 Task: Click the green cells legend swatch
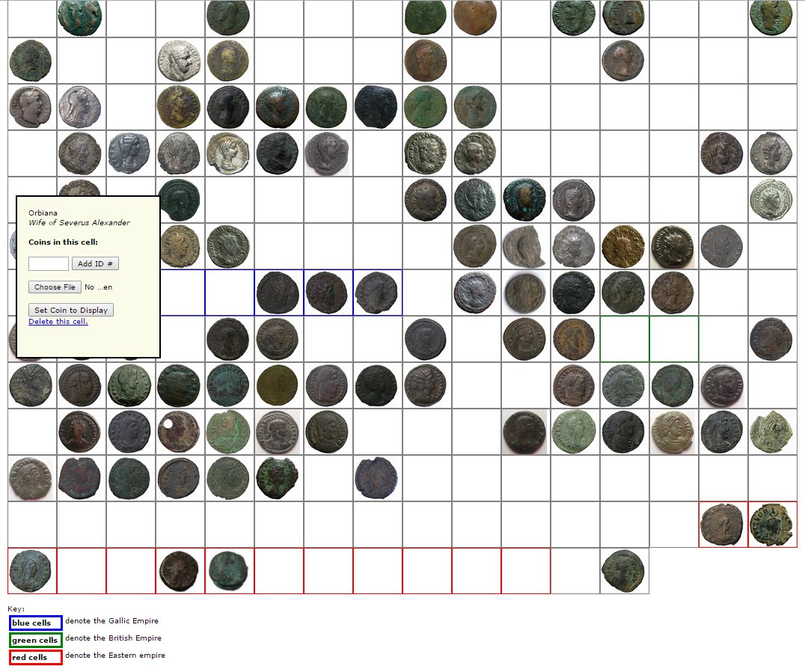35,640
